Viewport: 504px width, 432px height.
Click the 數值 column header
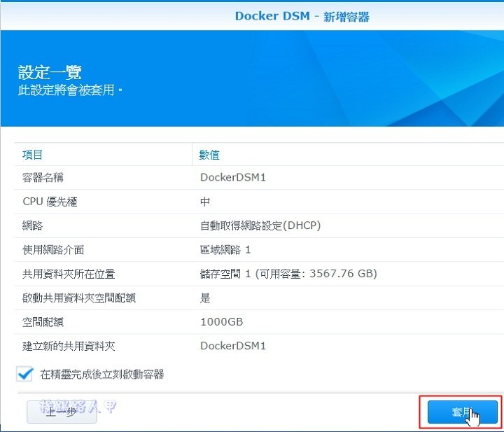click(210, 155)
